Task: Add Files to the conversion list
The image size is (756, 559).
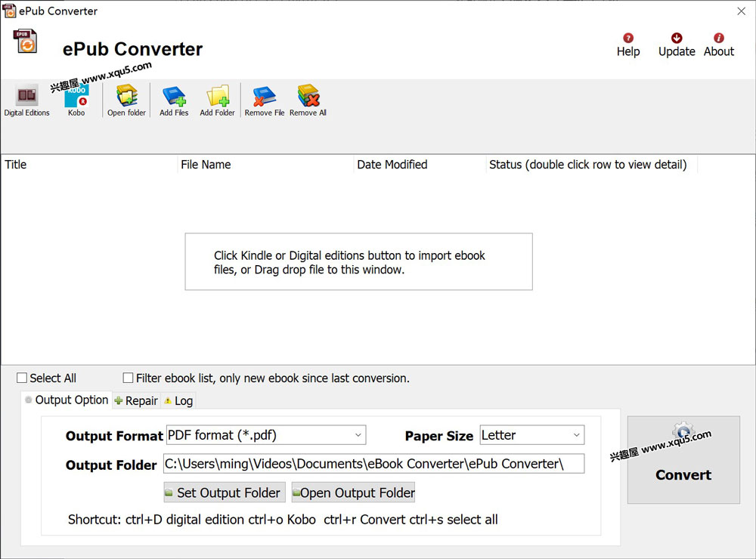Action: point(174,100)
